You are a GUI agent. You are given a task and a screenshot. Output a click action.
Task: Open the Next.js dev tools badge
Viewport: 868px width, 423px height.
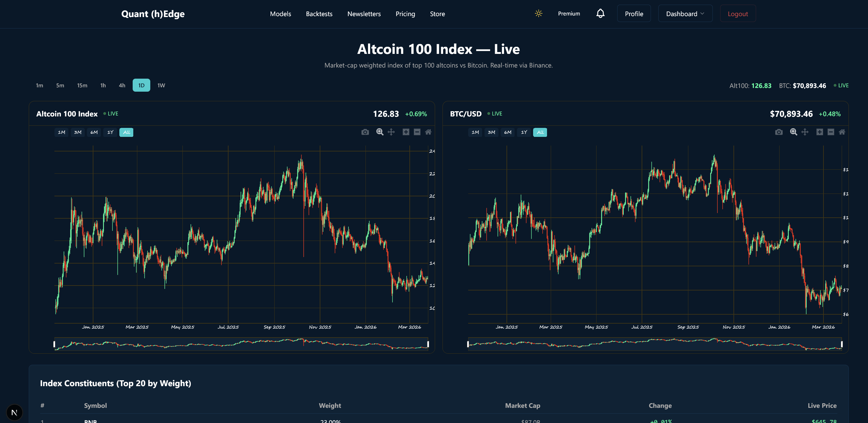pyautogui.click(x=14, y=412)
